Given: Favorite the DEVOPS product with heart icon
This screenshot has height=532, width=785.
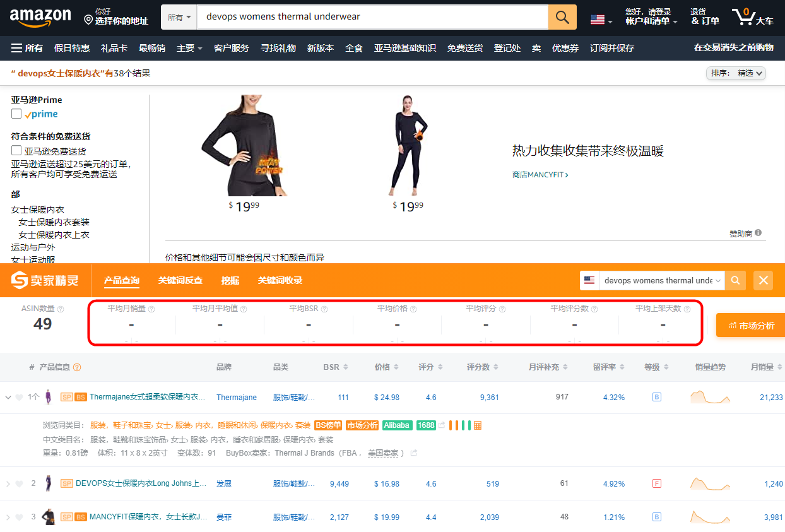Looking at the screenshot, I should pyautogui.click(x=19, y=484).
